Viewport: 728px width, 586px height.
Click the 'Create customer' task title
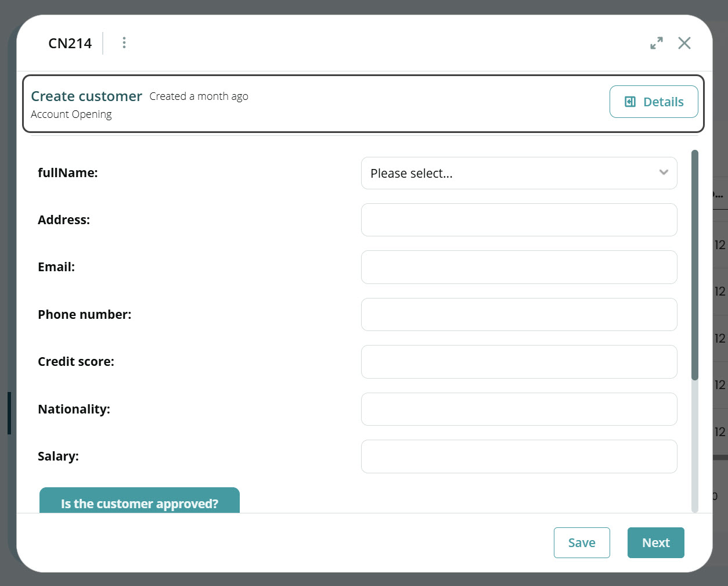[x=87, y=96]
